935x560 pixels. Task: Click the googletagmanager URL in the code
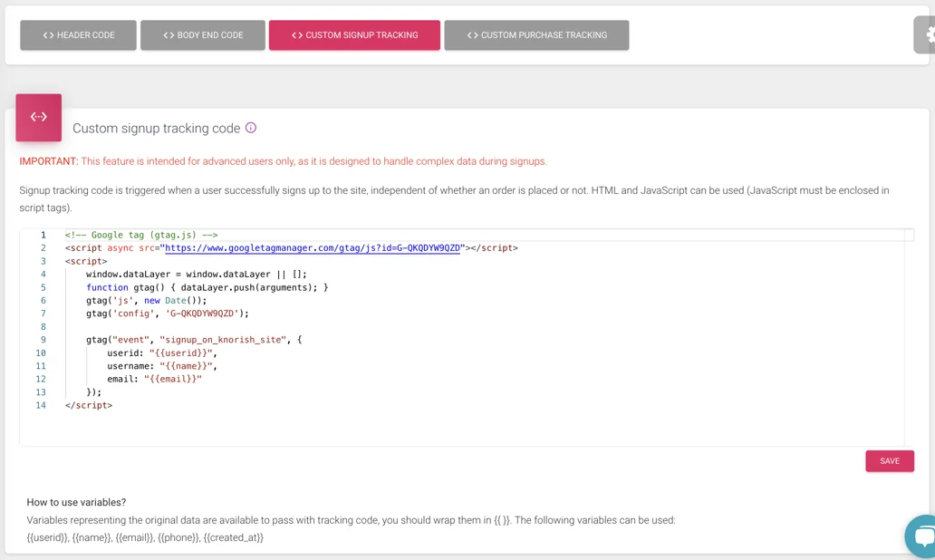click(x=313, y=248)
